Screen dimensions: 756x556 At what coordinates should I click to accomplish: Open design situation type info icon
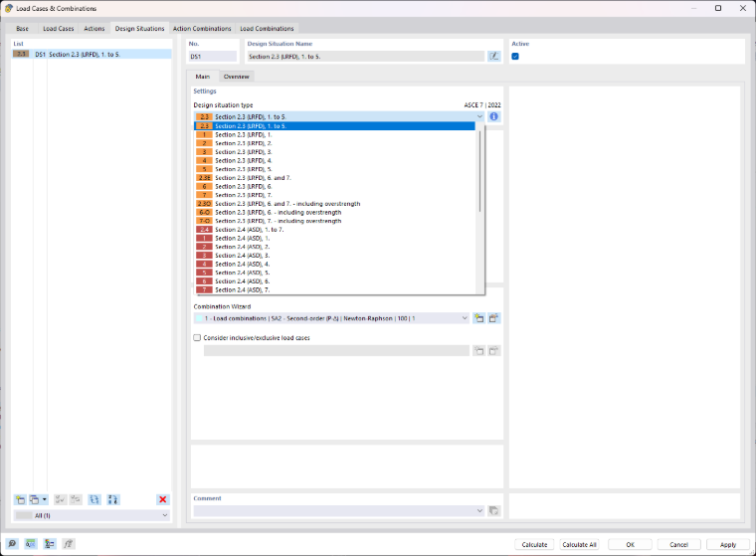click(x=493, y=116)
